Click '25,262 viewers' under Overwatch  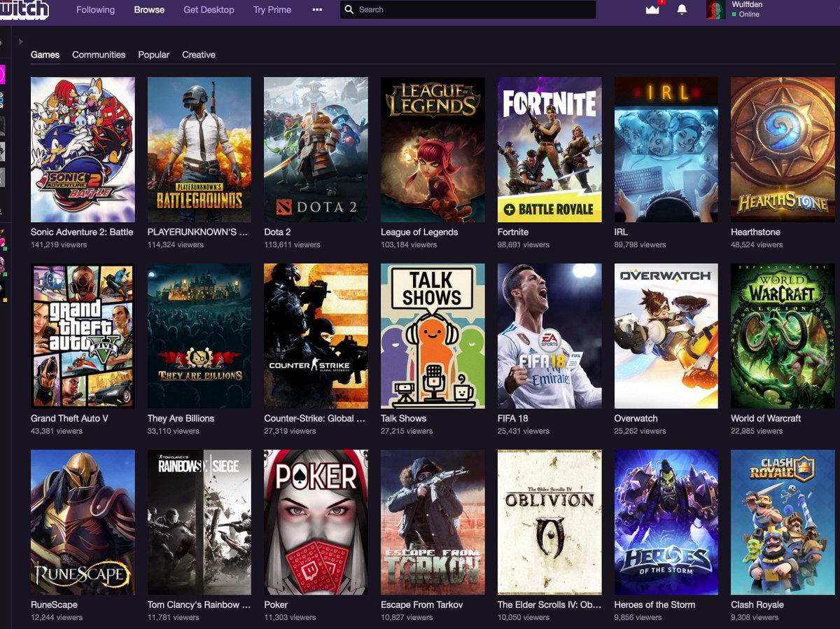click(640, 431)
